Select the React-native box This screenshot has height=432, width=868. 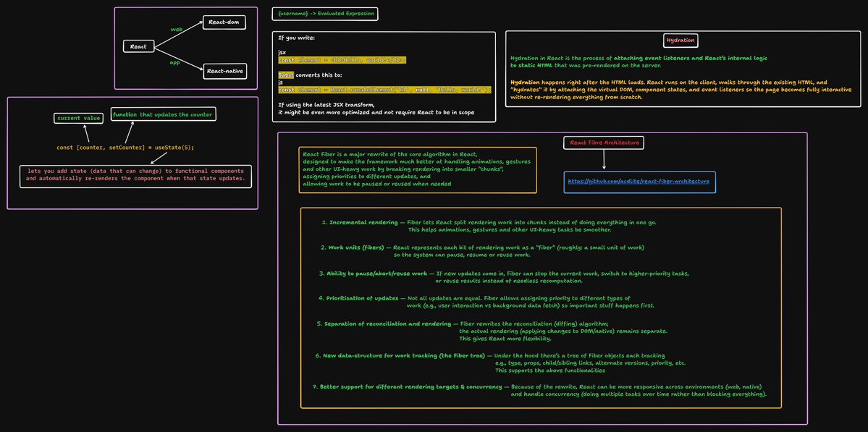click(224, 72)
